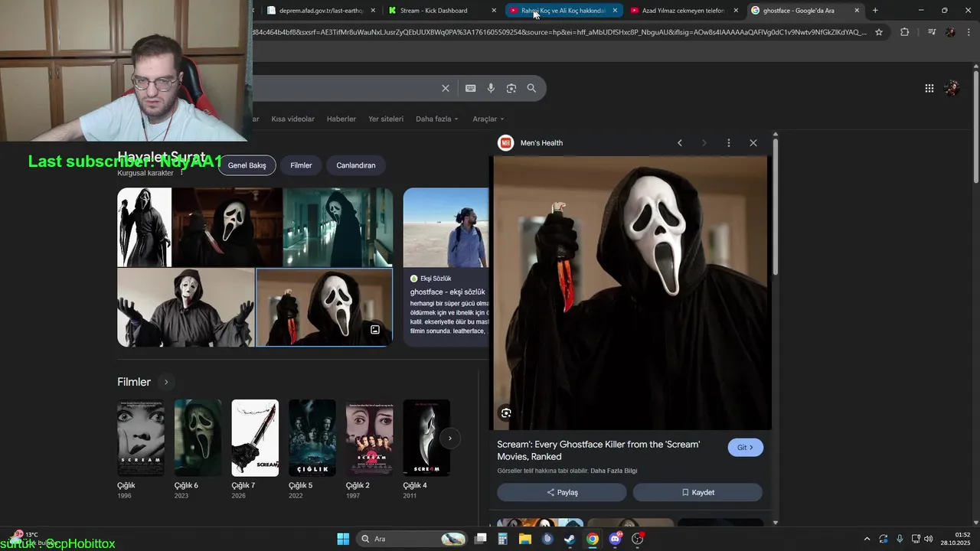Image resolution: width=980 pixels, height=551 pixels.
Task: Click the image icon on selected thumbnail
Action: pos(375,330)
